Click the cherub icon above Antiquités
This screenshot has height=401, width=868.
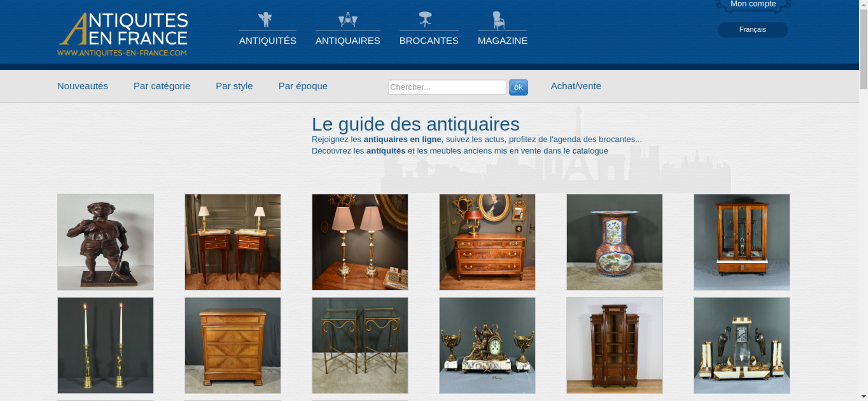pos(265,20)
